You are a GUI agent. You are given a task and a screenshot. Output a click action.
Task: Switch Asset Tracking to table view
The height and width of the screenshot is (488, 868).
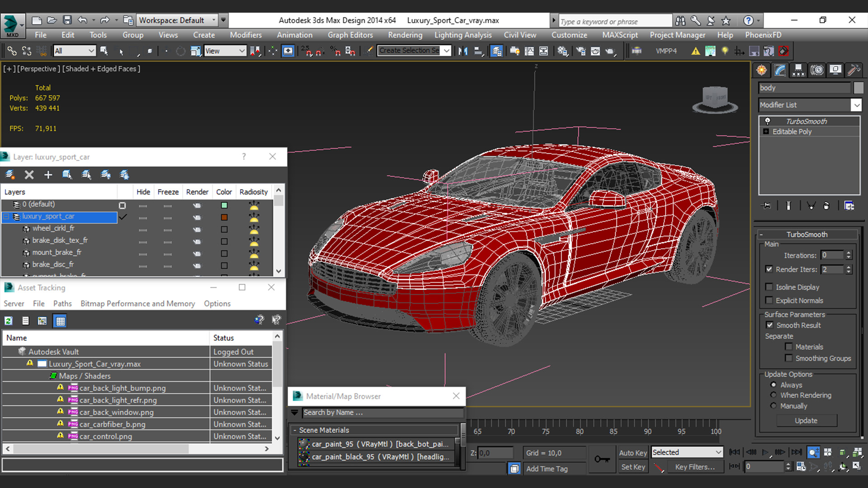[60, 321]
